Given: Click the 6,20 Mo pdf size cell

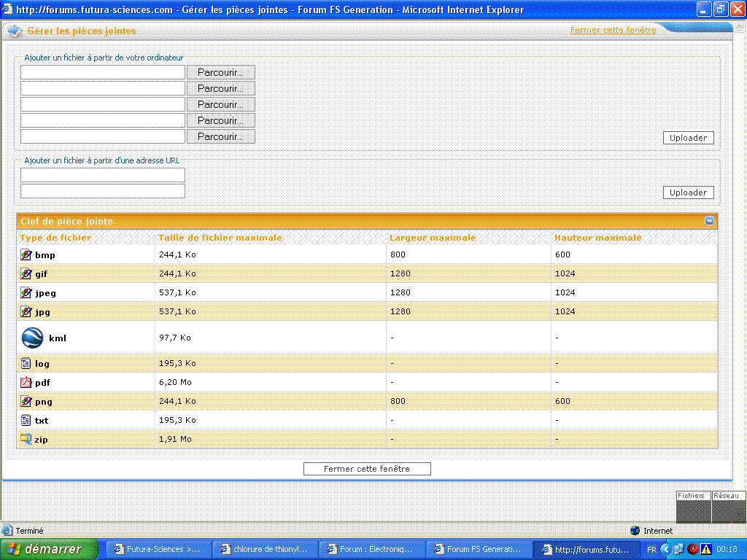Looking at the screenshot, I should (x=175, y=382).
